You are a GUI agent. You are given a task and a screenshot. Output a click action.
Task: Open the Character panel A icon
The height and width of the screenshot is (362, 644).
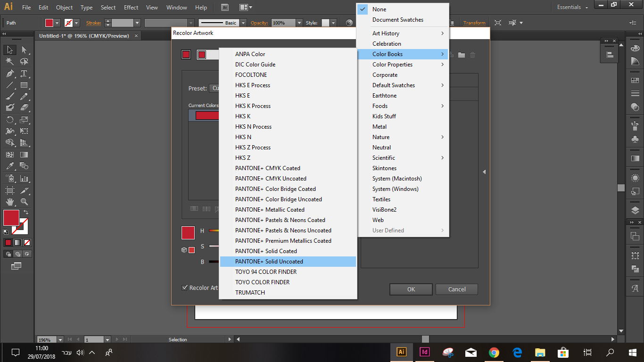pyautogui.click(x=635, y=288)
